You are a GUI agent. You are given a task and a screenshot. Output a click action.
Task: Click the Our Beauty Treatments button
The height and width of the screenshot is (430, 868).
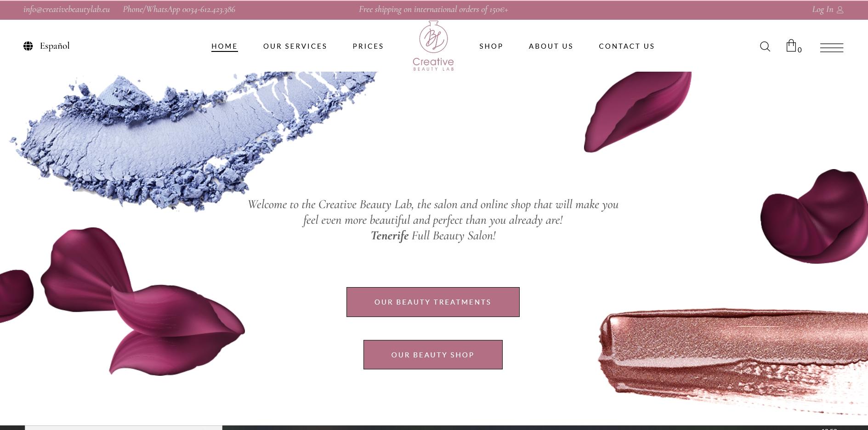[x=433, y=302]
